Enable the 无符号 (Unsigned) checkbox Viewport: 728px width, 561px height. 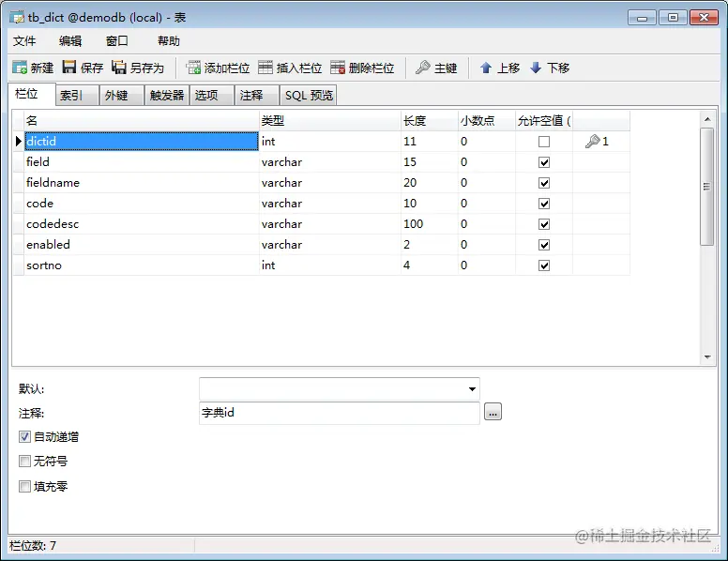[24, 462]
